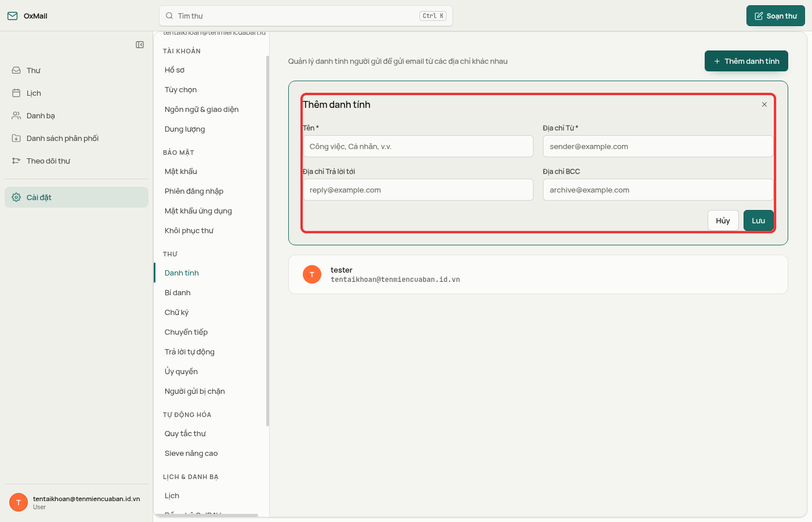812x522 pixels.
Task: Click the Thêm danh tính button
Action: pos(746,61)
